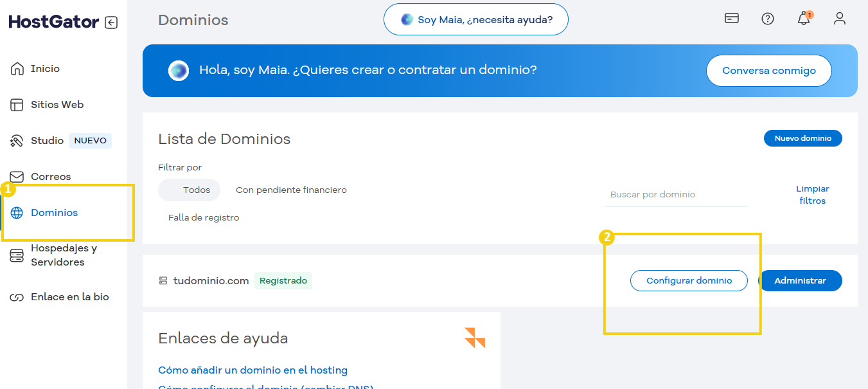
Task: Click the Maia avatar in the blue banner
Action: [x=179, y=71]
